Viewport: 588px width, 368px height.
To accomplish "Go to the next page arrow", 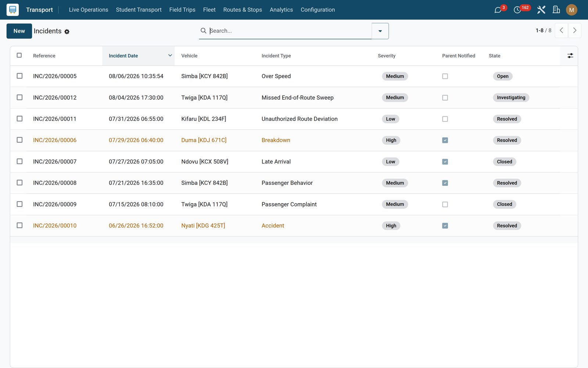I will pyautogui.click(x=575, y=31).
